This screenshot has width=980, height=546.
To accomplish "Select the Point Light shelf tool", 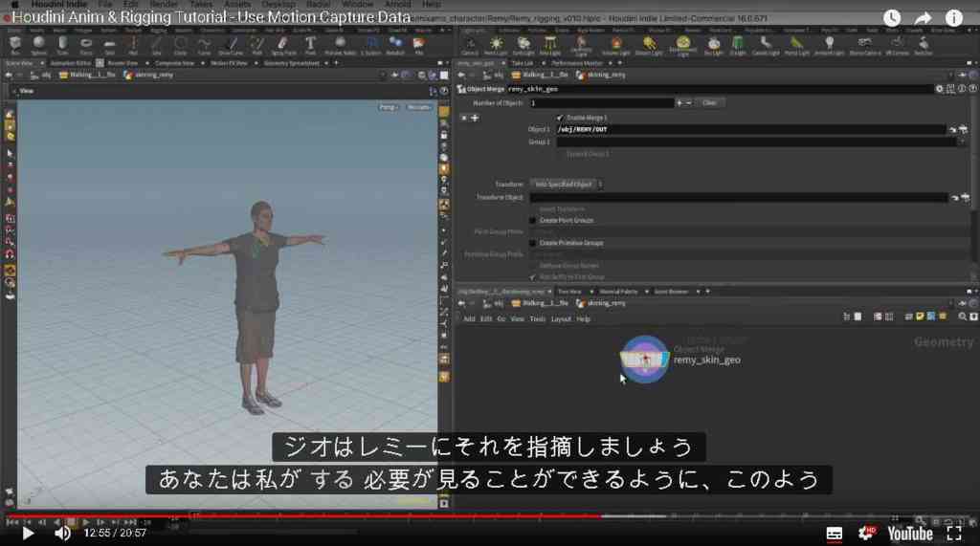I will point(496,45).
